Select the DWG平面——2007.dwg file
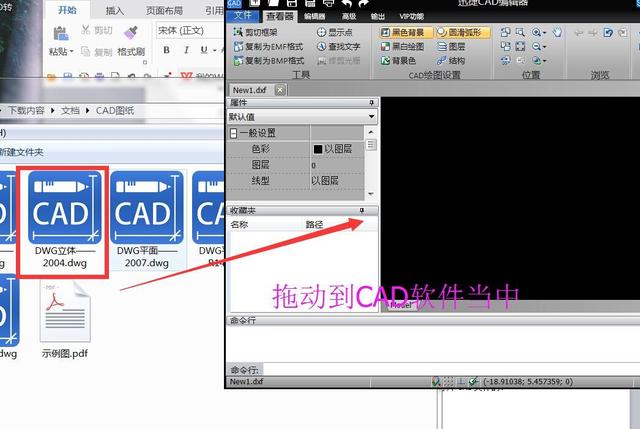640x429 pixels. (x=147, y=220)
